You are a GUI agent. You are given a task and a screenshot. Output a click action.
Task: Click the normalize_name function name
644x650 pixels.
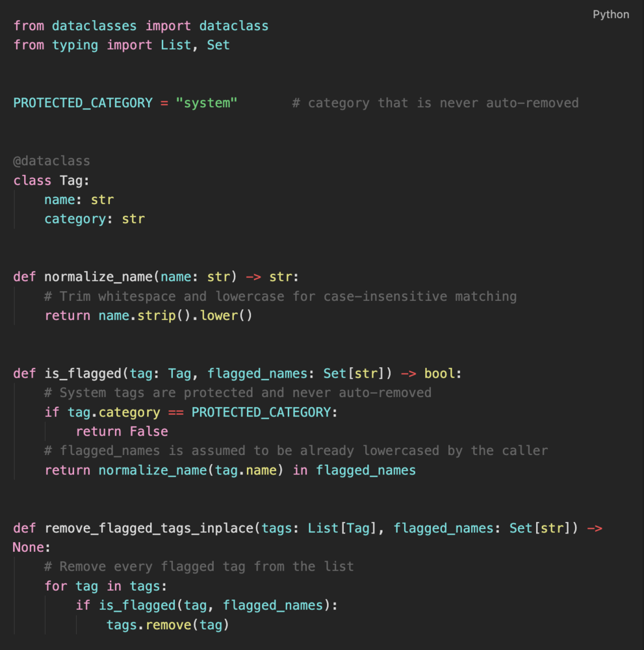(x=99, y=276)
